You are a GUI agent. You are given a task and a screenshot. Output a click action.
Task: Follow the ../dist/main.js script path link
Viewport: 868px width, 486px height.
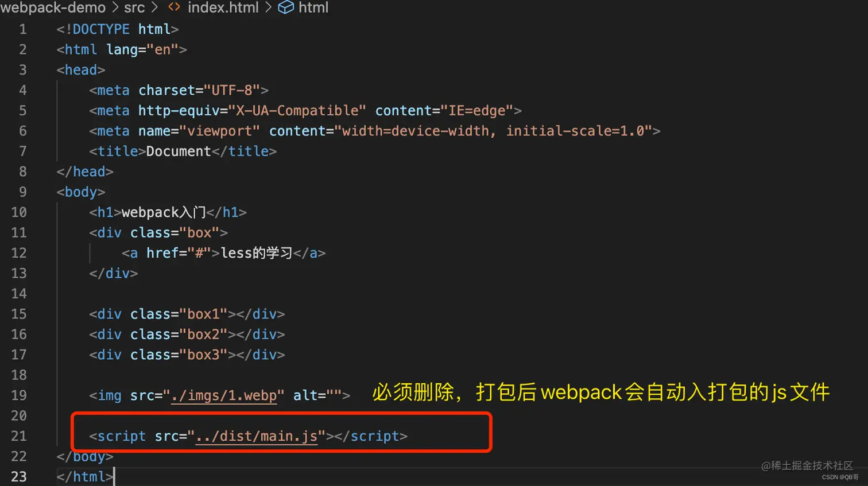click(257, 437)
